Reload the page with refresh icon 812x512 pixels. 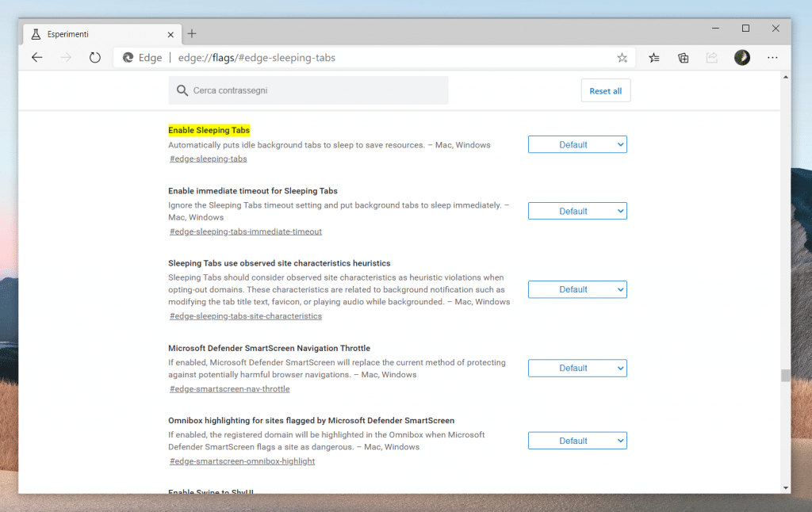95,58
